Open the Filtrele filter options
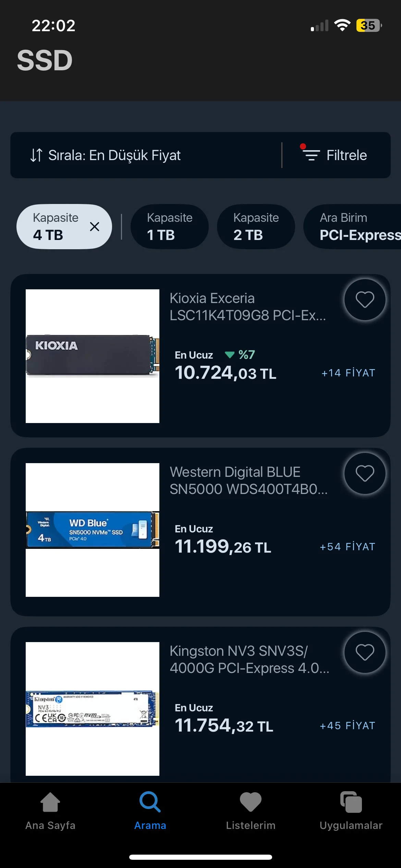 335,155
